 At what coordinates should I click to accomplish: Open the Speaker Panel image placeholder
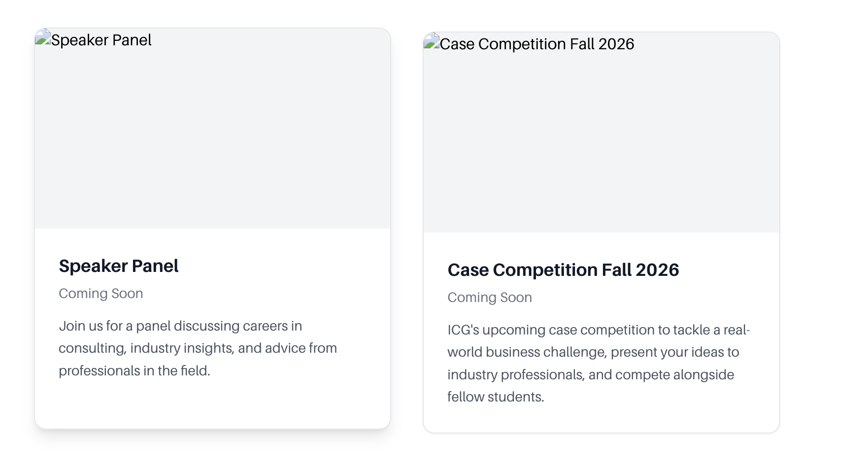click(212, 129)
